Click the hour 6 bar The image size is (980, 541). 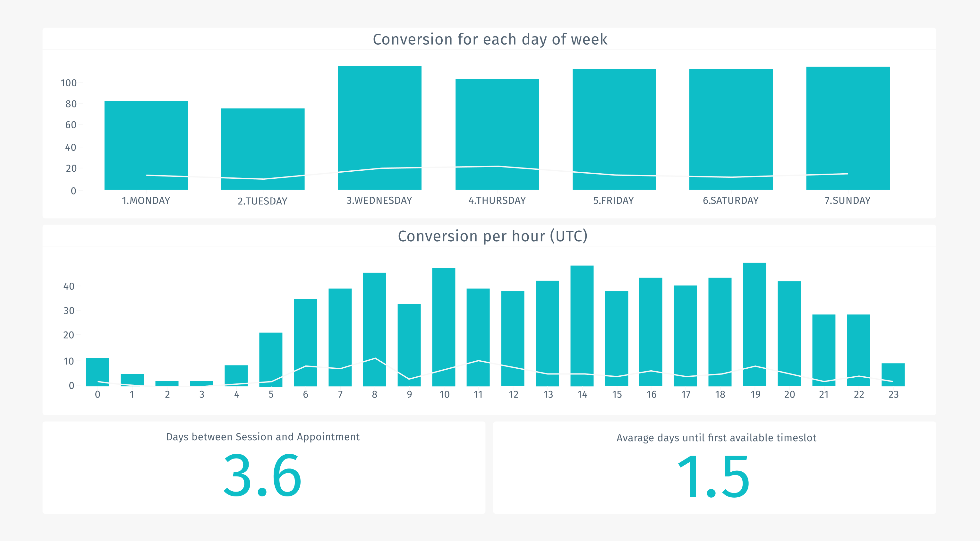(x=305, y=342)
